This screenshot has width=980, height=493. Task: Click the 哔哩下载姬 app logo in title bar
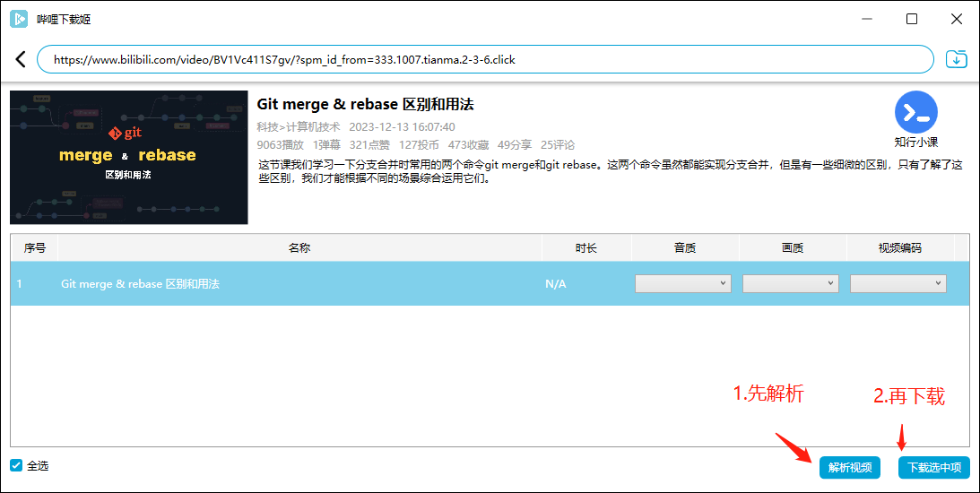point(19,19)
